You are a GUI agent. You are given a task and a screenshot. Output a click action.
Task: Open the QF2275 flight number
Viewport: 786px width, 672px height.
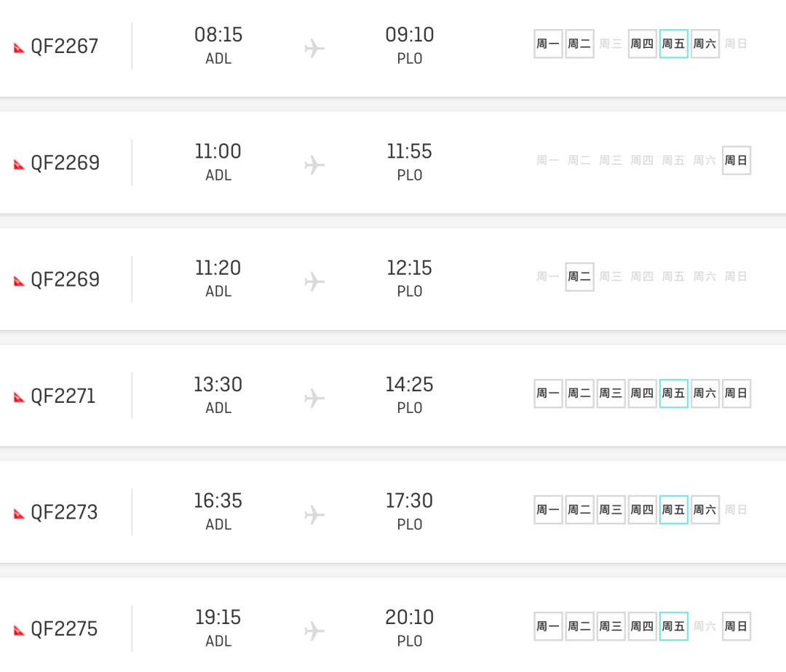tap(64, 629)
